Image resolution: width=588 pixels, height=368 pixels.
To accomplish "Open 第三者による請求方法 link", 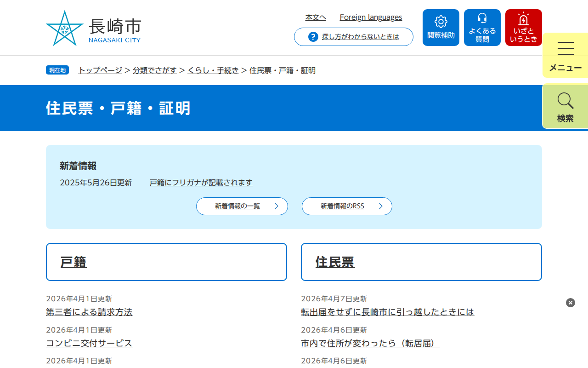I will click(89, 312).
